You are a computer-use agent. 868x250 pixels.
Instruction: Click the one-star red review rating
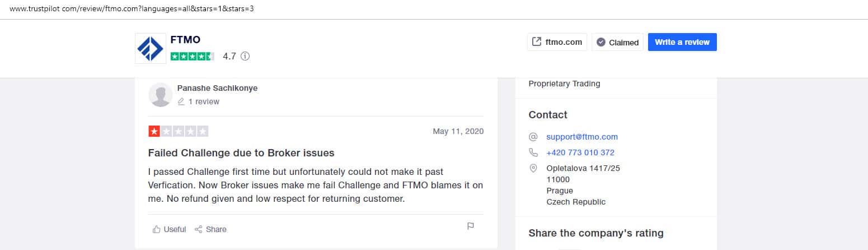178,131
